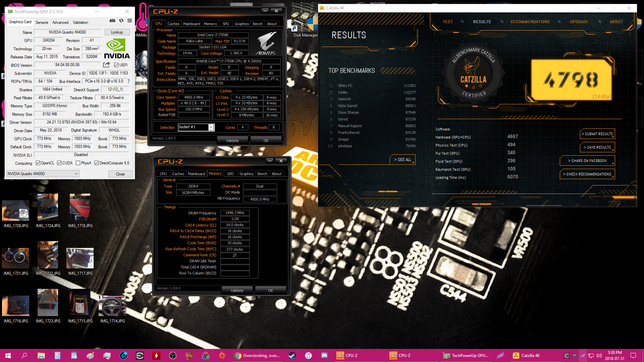Click the AORUS logo in CPU-Z
This screenshot has width=644, height=362.
266,44
